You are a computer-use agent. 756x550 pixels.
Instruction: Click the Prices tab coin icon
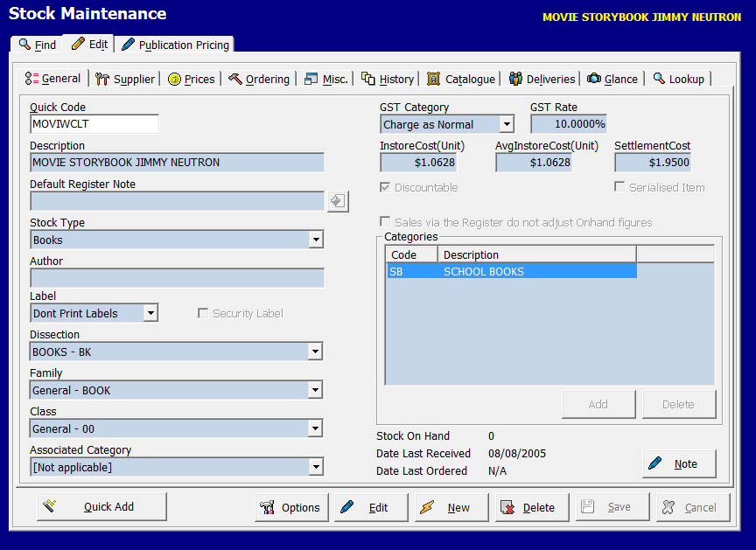pyautogui.click(x=174, y=79)
